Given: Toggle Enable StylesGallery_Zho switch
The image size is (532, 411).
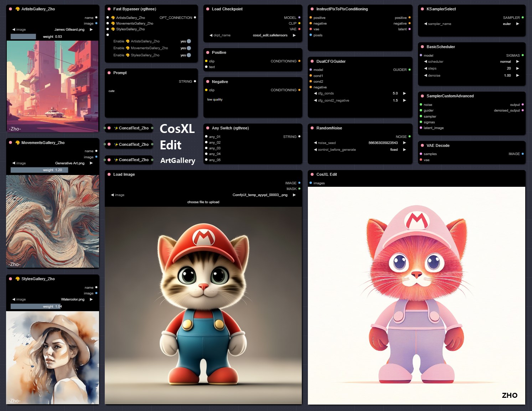Looking at the screenshot, I should click(x=188, y=55).
